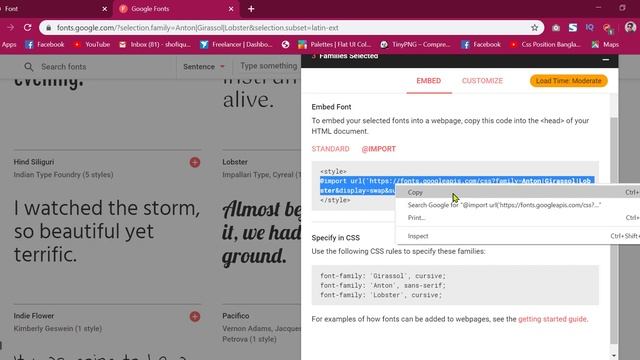This screenshot has width=640, height=360.
Task: Click the Load Time: Moderate badge
Action: (x=569, y=81)
